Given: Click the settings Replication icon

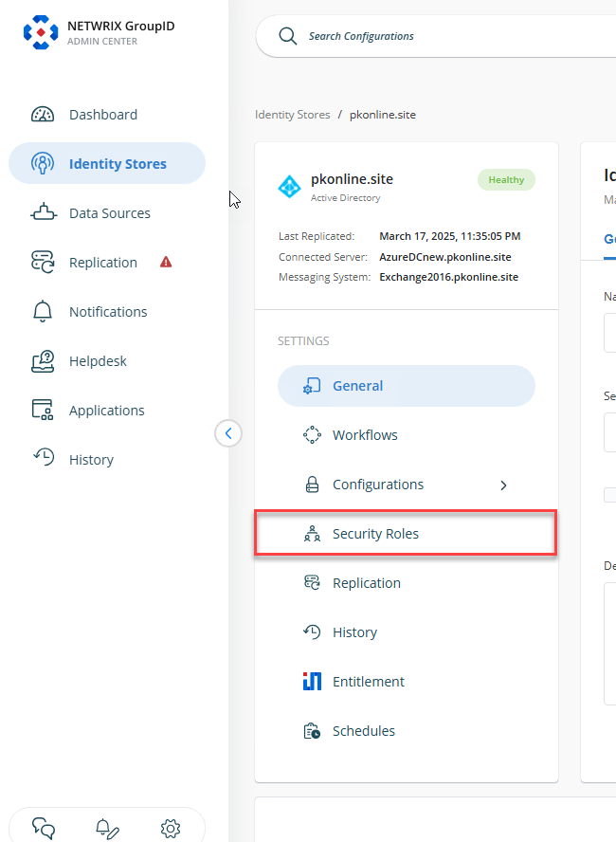Looking at the screenshot, I should tap(312, 582).
